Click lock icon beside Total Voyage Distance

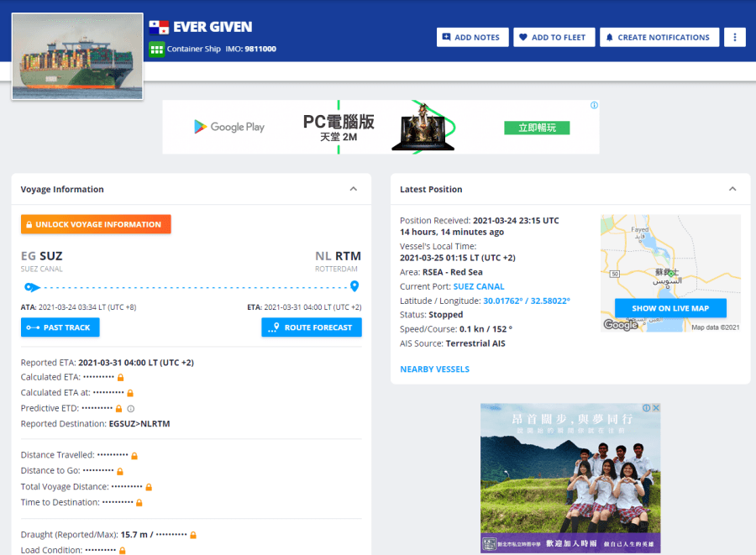point(149,487)
